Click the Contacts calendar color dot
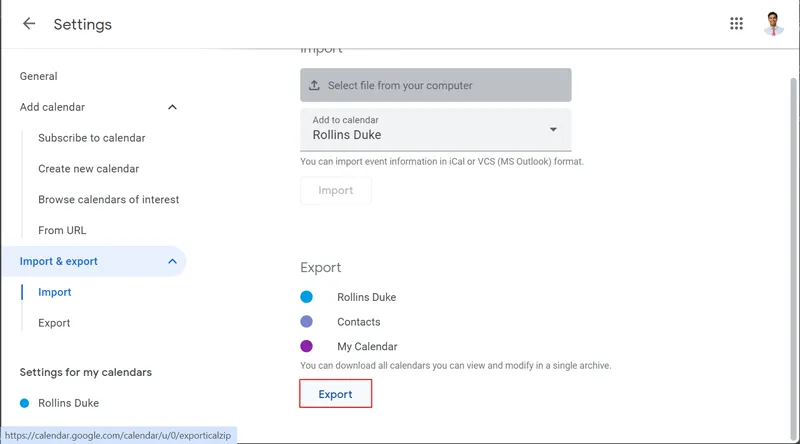800x444 pixels. 306,322
